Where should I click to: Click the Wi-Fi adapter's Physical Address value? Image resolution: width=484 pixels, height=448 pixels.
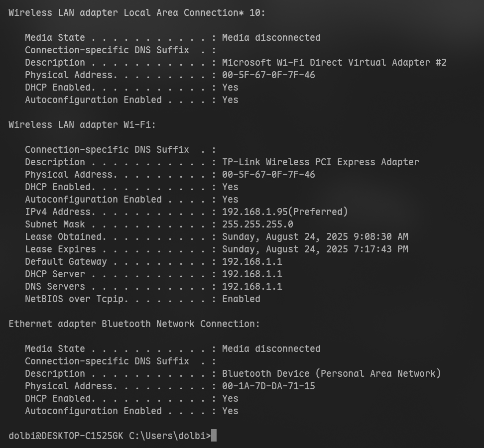tap(268, 175)
